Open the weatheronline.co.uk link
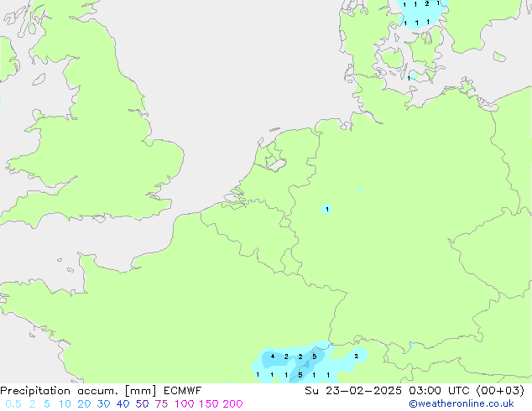Viewport: 532px width, 411px height. click(x=462, y=403)
